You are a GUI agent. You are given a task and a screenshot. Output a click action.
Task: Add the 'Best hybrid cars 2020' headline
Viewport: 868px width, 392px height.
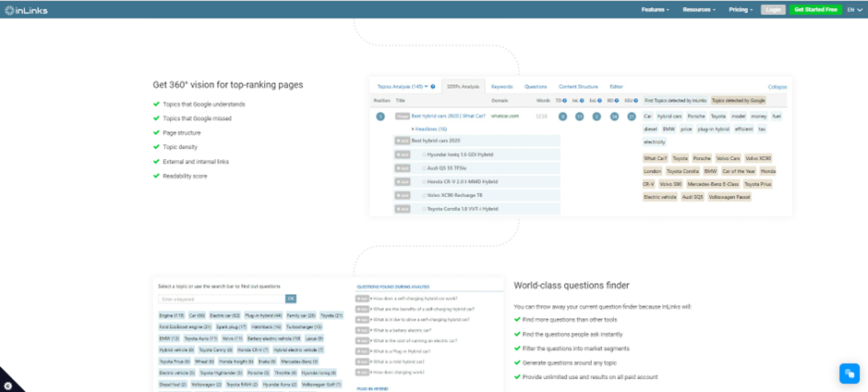(x=403, y=141)
